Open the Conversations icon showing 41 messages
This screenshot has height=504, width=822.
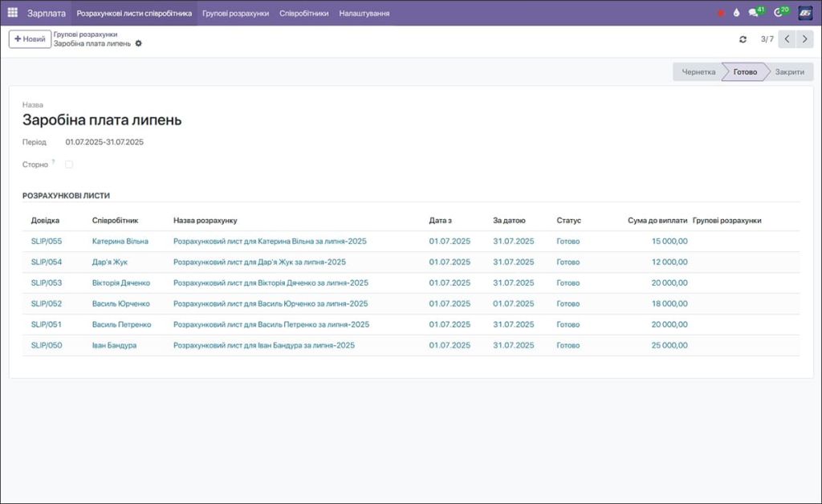pos(751,12)
